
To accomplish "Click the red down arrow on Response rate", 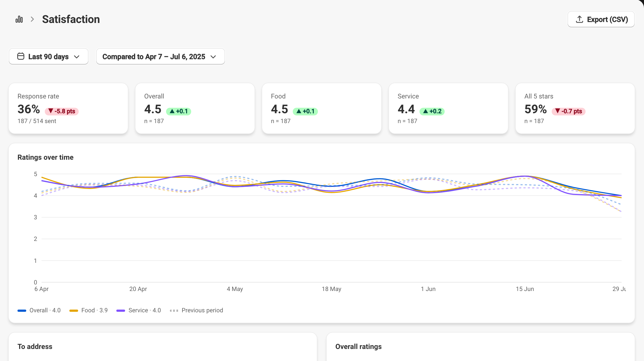I will (51, 111).
